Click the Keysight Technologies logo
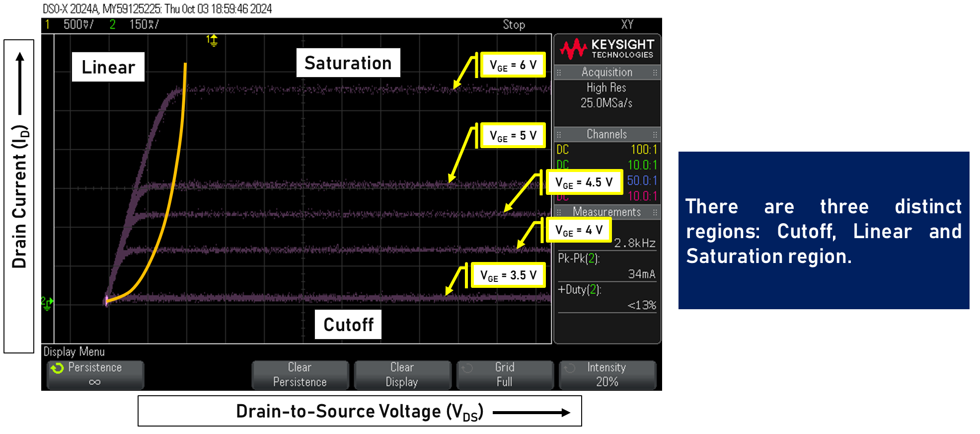Image resolution: width=980 pixels, height=434 pixels. coord(607,49)
